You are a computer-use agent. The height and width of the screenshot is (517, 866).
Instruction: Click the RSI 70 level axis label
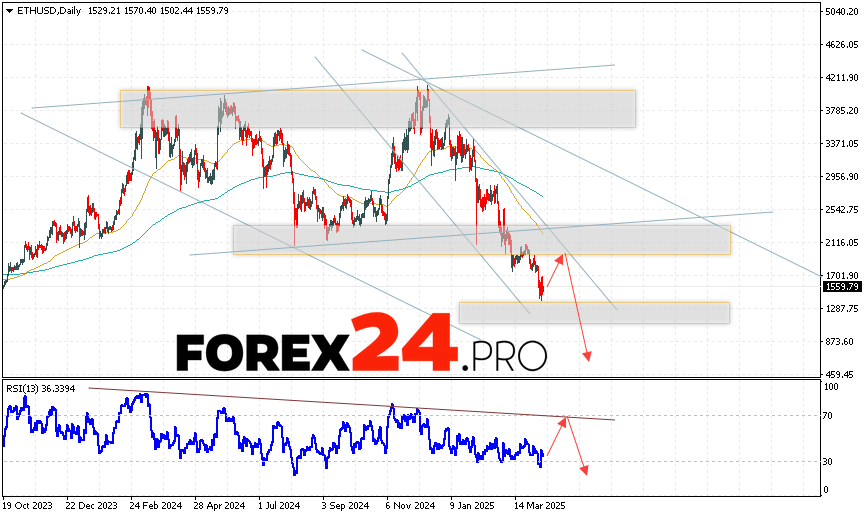[x=829, y=416]
